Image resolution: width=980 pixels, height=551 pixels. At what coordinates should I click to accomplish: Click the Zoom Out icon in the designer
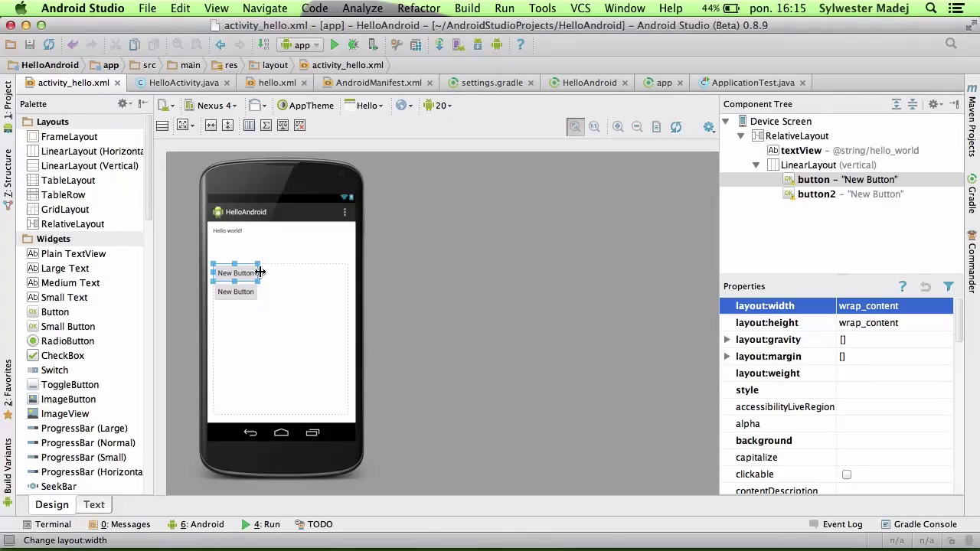[x=637, y=126]
